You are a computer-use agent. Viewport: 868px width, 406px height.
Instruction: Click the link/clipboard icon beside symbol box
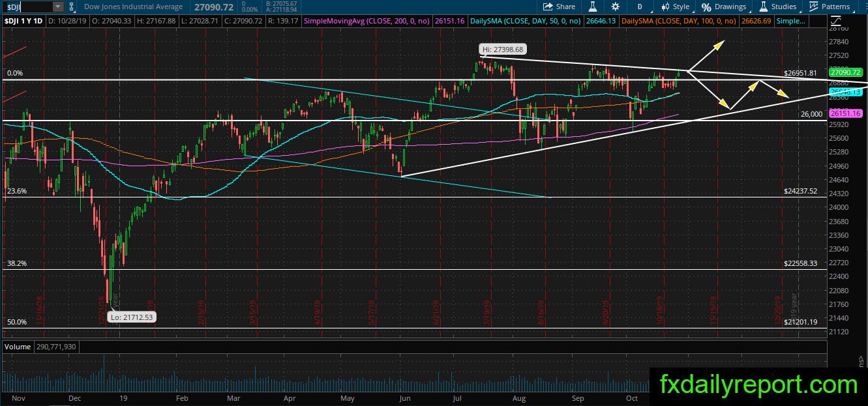[x=72, y=7]
